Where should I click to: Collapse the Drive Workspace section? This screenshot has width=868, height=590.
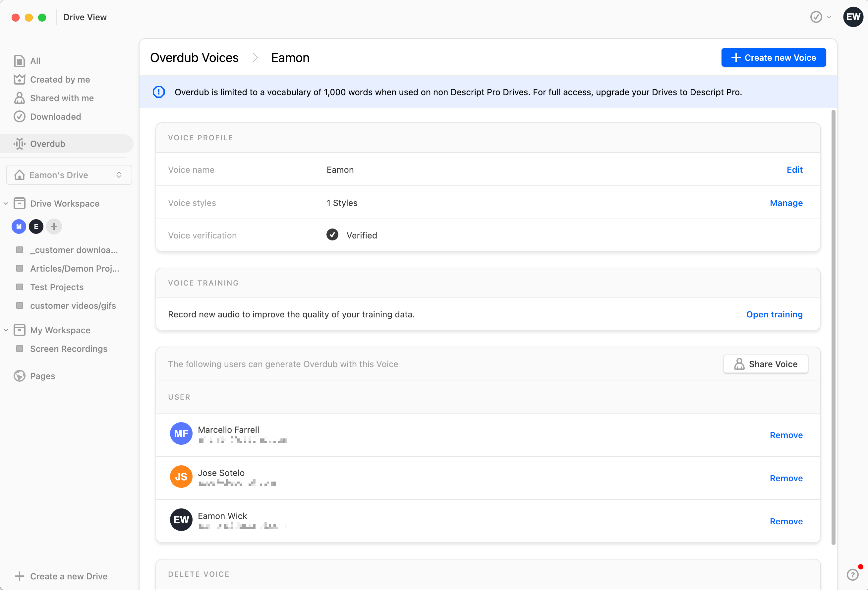click(6, 203)
